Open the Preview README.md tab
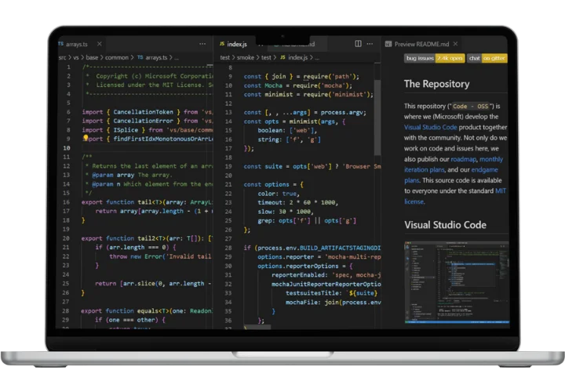Viewport: 565px width, 392px height. [x=425, y=44]
